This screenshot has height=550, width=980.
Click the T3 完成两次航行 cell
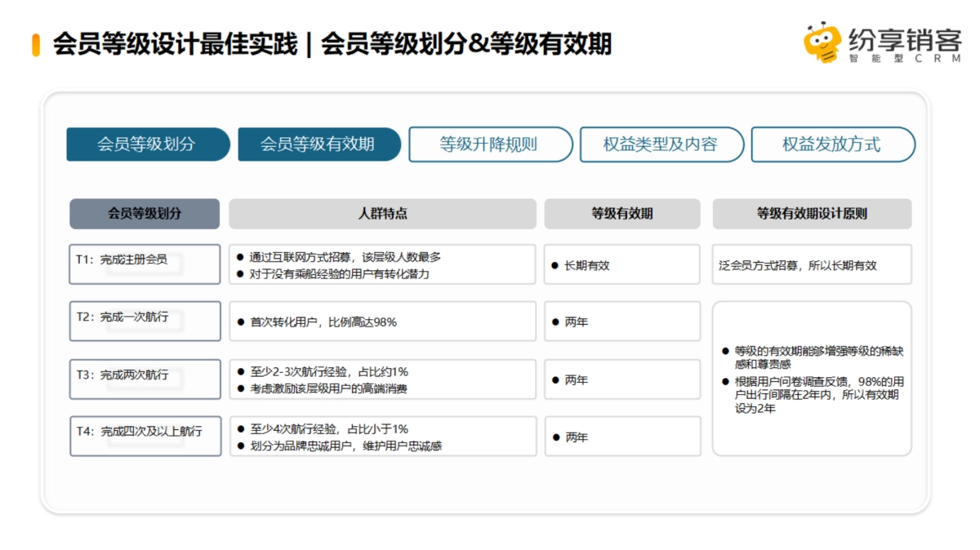pos(144,379)
